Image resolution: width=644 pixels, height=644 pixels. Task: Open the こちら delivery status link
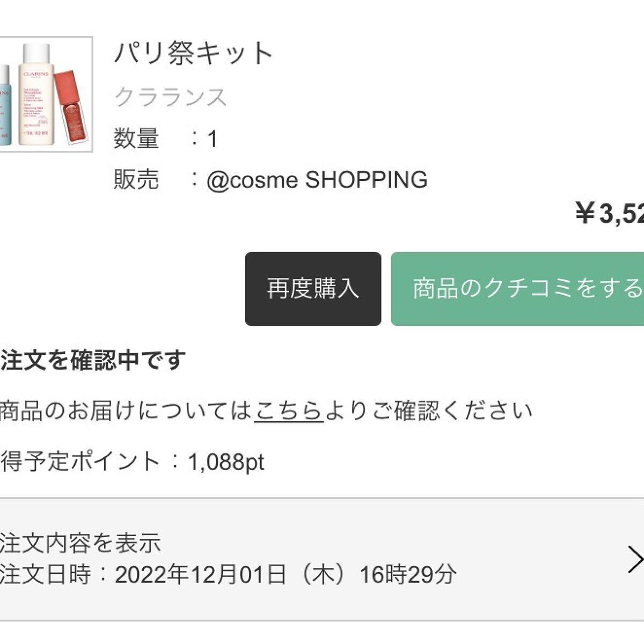pyautogui.click(x=290, y=411)
